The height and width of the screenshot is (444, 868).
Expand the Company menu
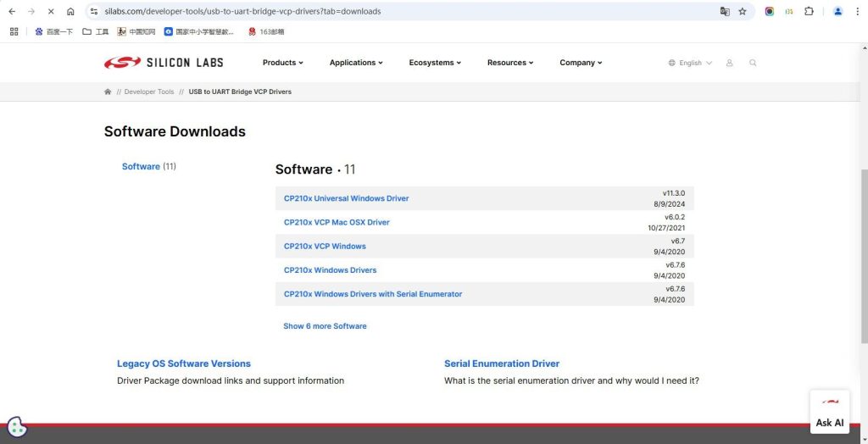tap(581, 63)
